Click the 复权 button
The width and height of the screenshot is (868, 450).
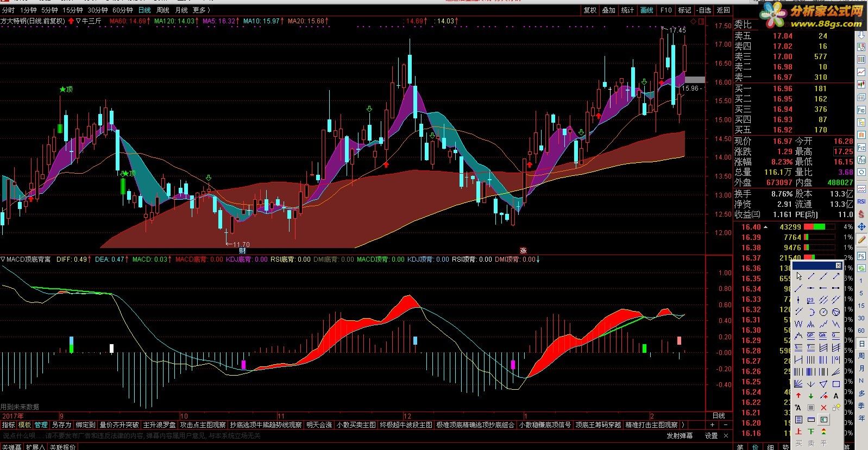(590, 10)
